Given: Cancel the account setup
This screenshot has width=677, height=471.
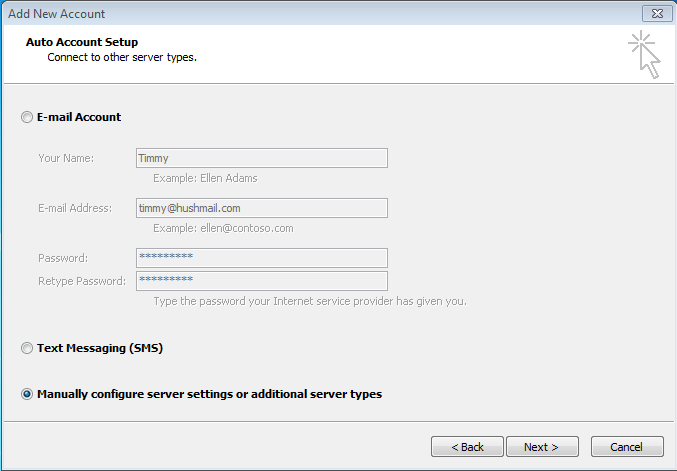Looking at the screenshot, I should pos(627,447).
